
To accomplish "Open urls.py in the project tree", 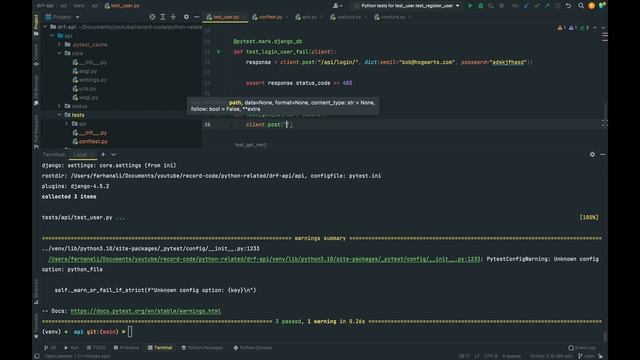I will point(84,89).
